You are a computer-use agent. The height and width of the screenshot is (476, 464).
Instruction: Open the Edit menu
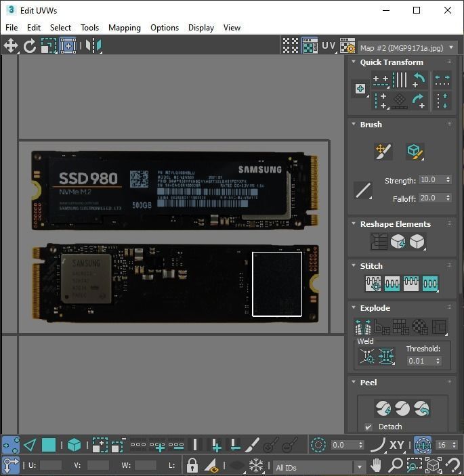click(34, 28)
